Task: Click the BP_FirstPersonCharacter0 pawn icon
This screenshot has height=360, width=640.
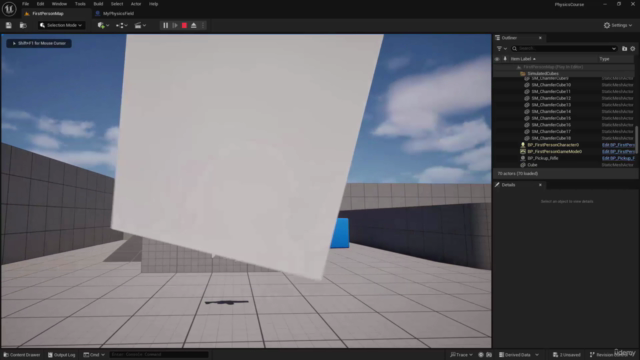Action: 523,145
